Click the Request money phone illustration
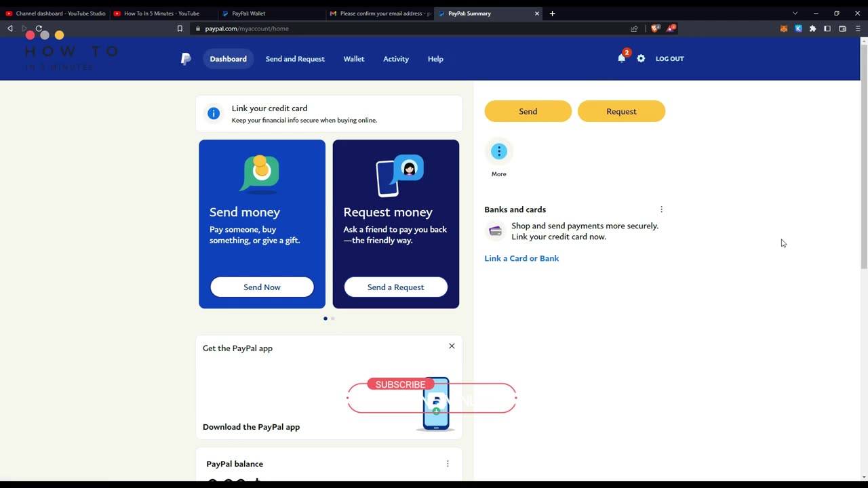The width and height of the screenshot is (868, 488). [x=399, y=176]
